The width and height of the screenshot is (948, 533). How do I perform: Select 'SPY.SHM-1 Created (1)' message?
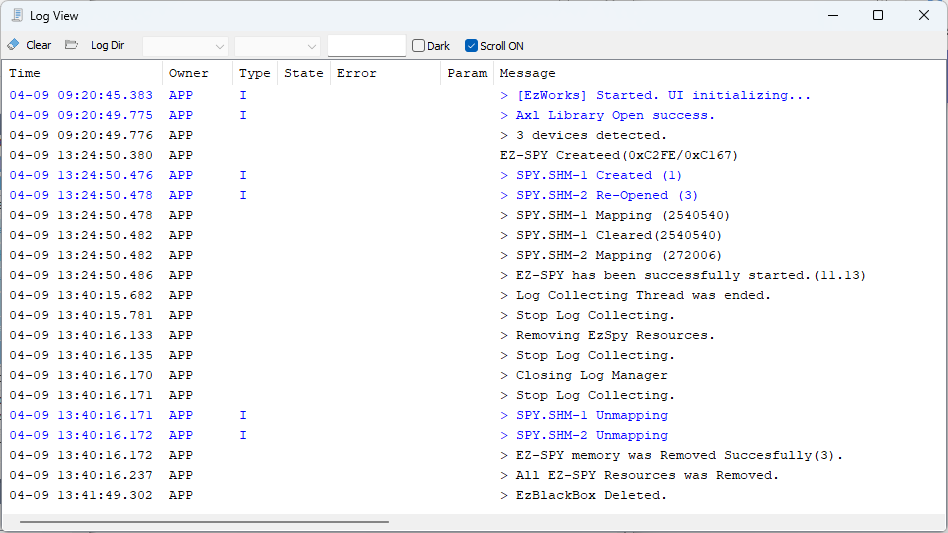point(591,175)
